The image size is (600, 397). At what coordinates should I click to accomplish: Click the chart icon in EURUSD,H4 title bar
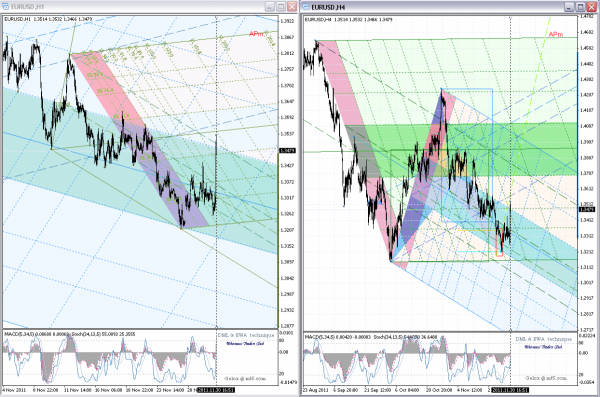pyautogui.click(x=306, y=7)
